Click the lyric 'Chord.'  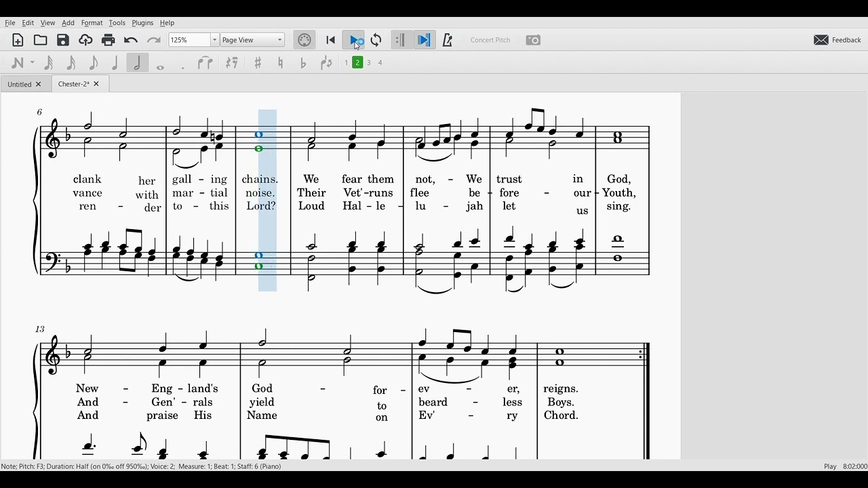click(x=561, y=415)
